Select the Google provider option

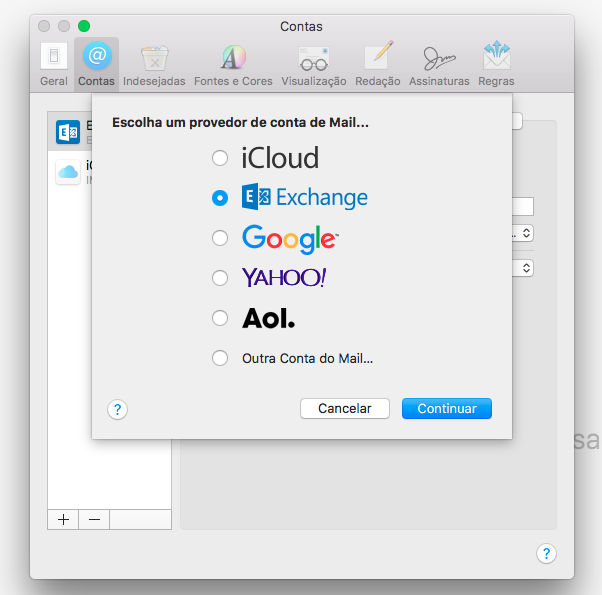(220, 238)
